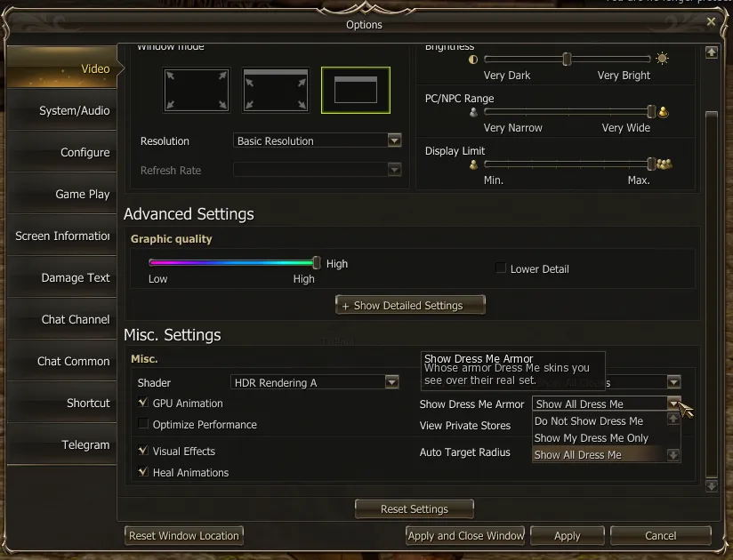The height and width of the screenshot is (560, 733).
Task: Uncheck the Visual Effects checkbox
Action: pyautogui.click(x=143, y=451)
